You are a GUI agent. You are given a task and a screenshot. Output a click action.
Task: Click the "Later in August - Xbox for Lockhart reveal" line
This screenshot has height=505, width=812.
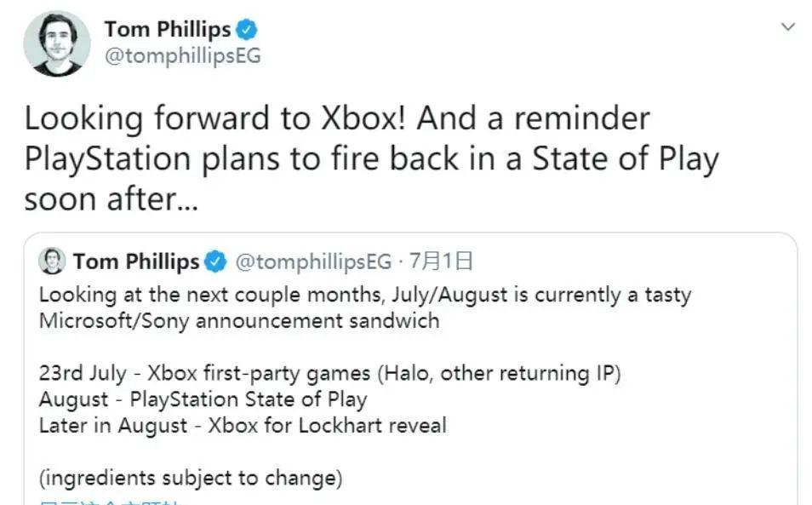(x=243, y=425)
